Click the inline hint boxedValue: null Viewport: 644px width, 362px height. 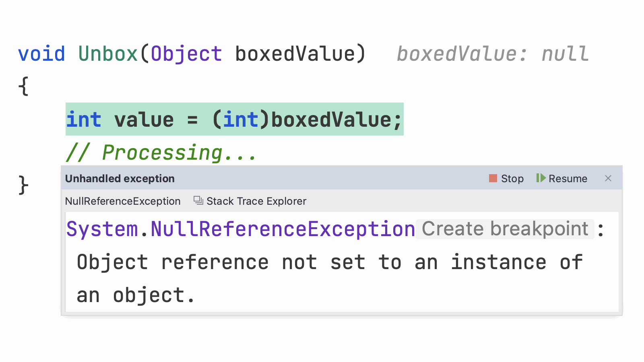click(x=493, y=54)
